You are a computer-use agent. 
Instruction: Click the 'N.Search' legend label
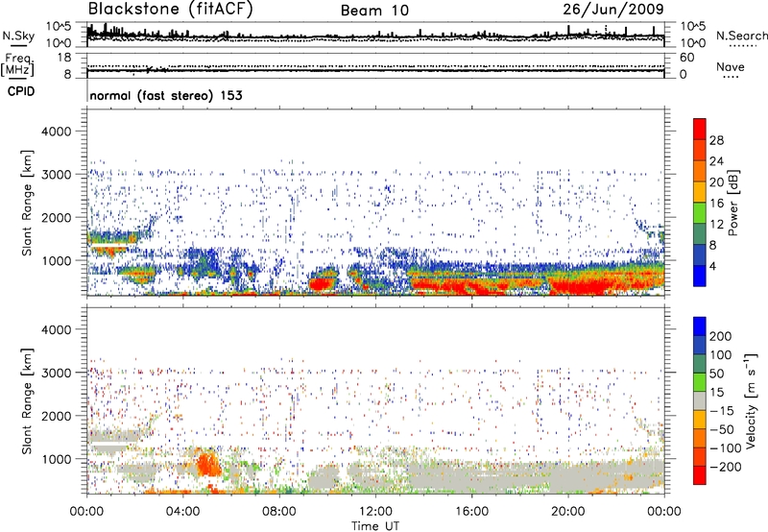[x=741, y=36]
